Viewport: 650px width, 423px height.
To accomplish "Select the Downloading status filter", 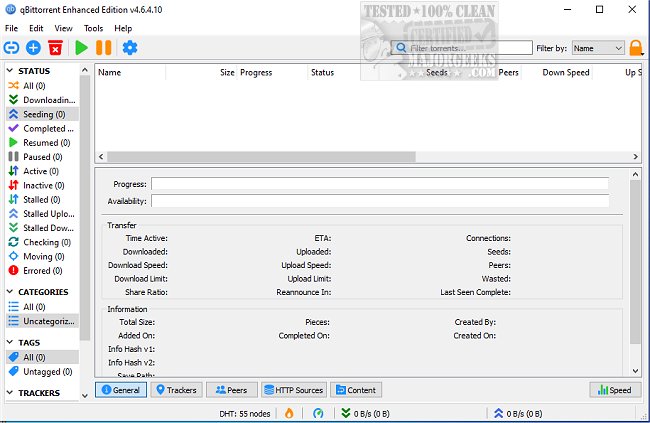I will pos(42,100).
